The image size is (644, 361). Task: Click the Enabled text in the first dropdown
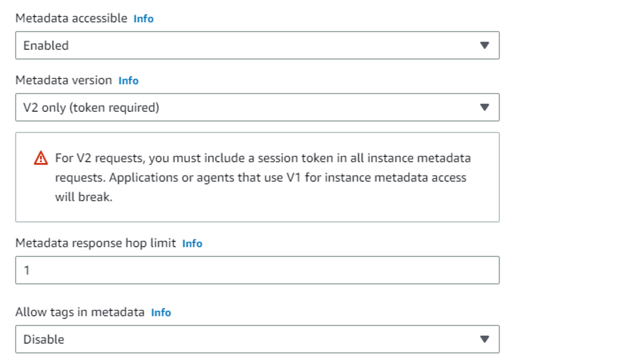(46, 46)
